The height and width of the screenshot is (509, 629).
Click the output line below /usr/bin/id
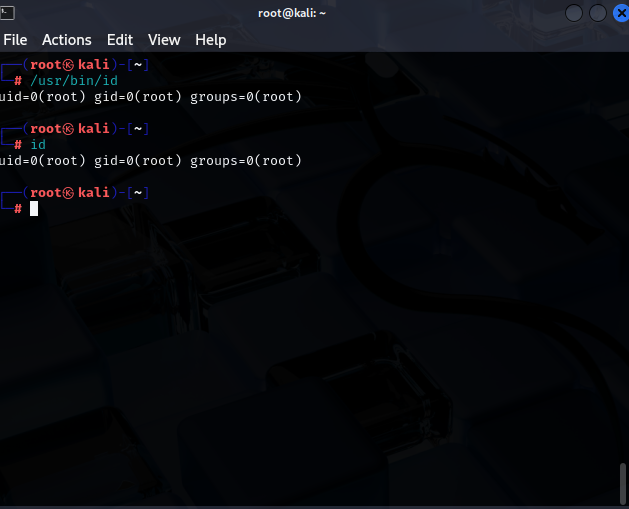(150, 97)
